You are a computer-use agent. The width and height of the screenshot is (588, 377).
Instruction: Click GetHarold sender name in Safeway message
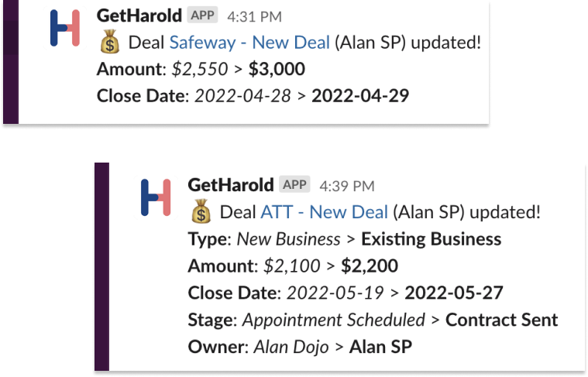point(139,15)
